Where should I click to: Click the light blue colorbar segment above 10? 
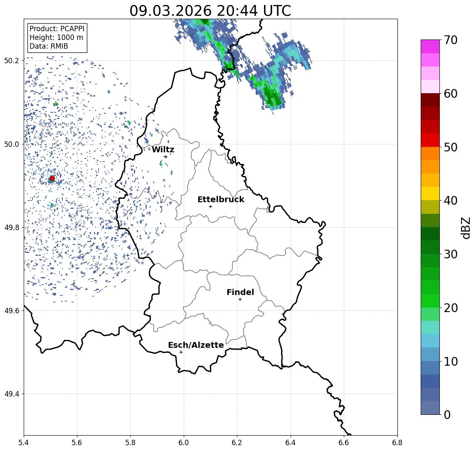point(430,354)
